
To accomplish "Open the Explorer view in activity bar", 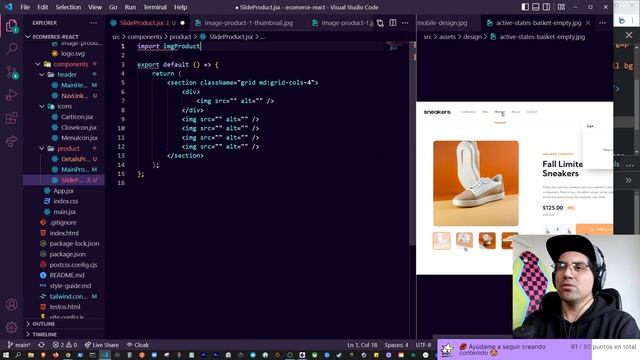I will [x=11, y=26].
